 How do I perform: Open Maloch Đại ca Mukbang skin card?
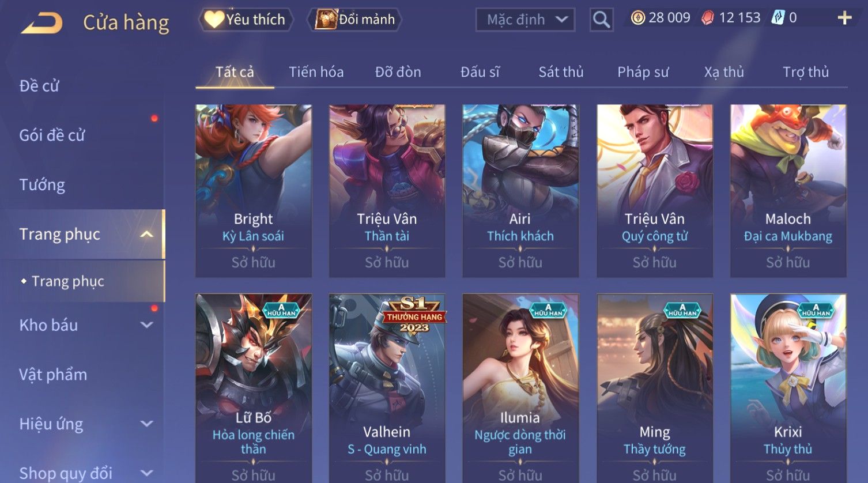pyautogui.click(x=788, y=191)
